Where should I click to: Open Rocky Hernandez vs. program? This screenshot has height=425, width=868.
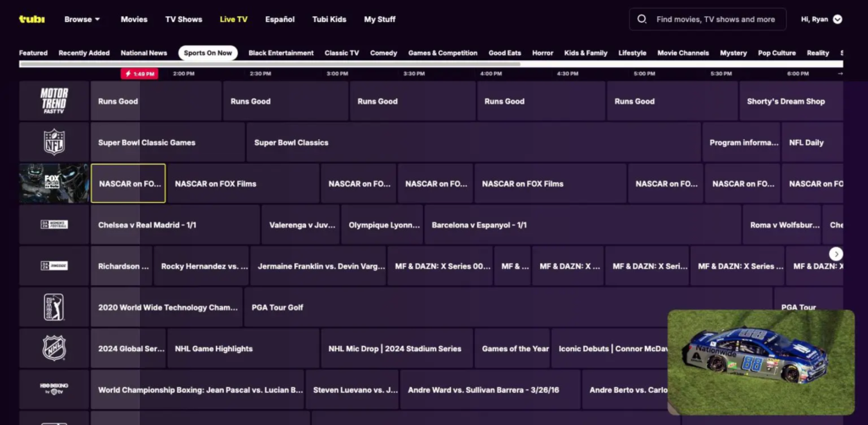point(201,266)
